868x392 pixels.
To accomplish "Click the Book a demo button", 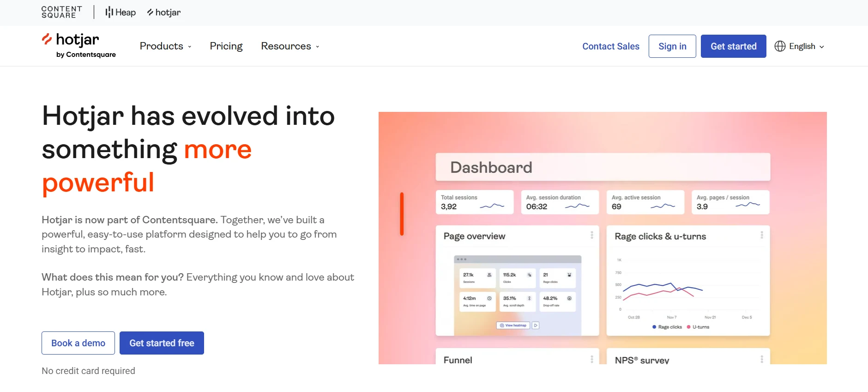I will point(78,343).
